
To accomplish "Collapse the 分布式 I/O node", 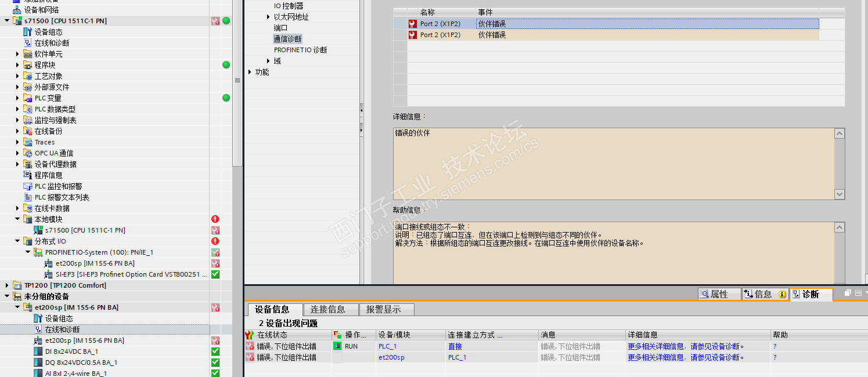I will pyautogui.click(x=17, y=241).
